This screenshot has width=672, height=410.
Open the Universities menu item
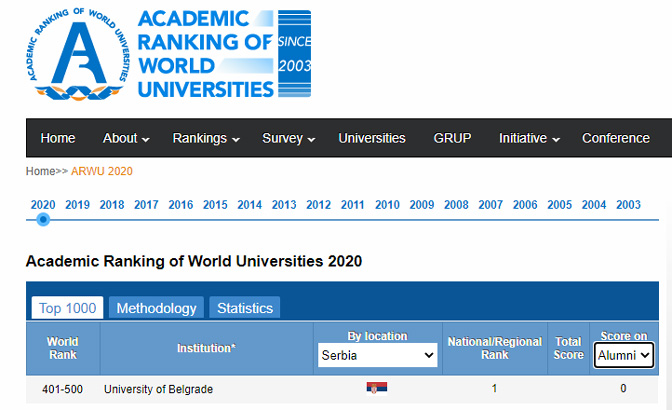372,139
